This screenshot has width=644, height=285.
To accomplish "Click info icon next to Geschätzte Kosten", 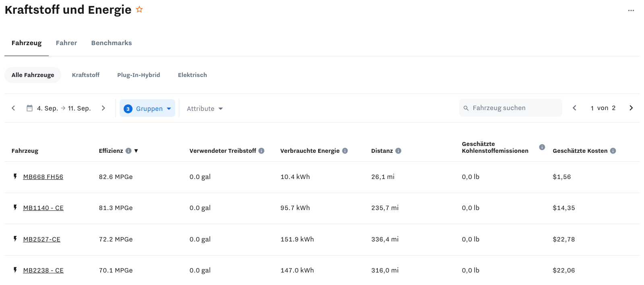I will click(x=613, y=151).
